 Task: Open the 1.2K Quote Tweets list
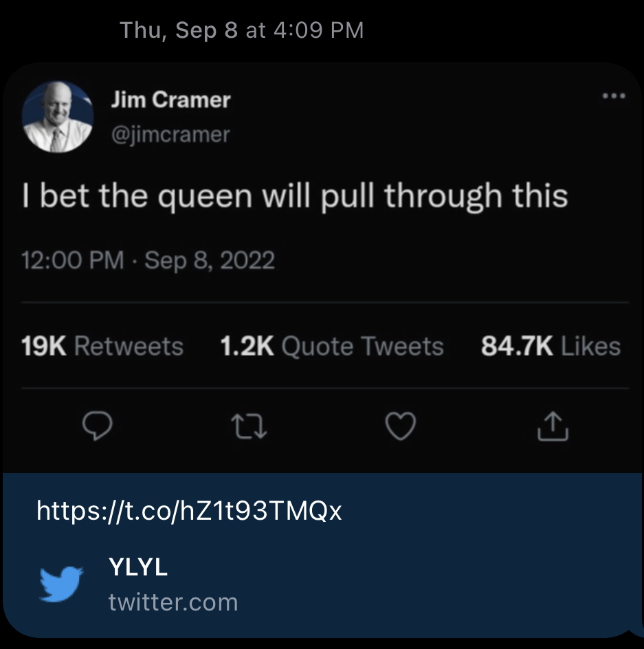click(331, 346)
